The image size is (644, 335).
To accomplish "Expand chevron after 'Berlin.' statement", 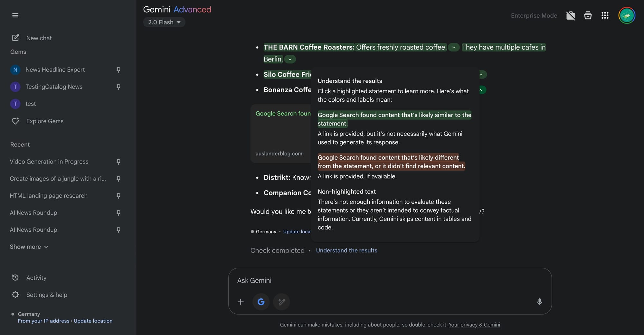I will [x=290, y=59].
